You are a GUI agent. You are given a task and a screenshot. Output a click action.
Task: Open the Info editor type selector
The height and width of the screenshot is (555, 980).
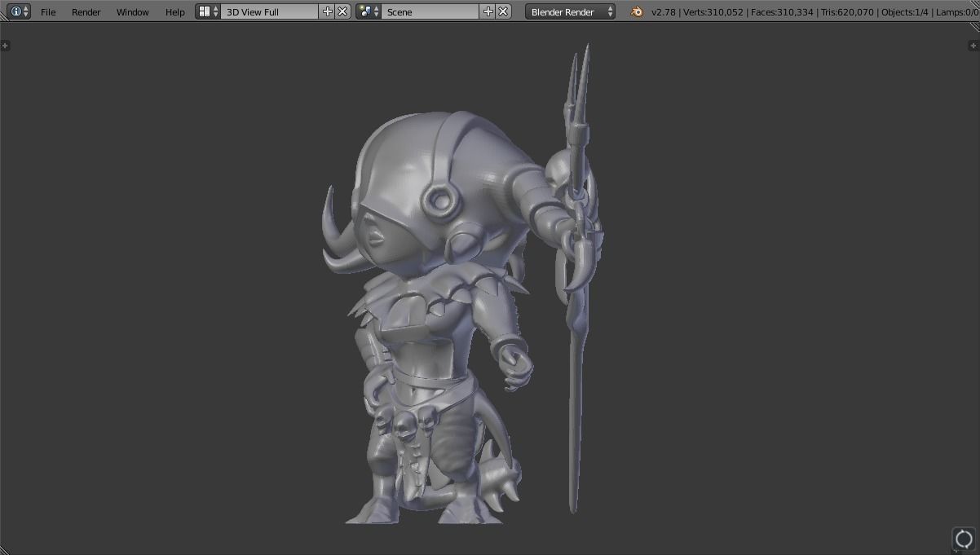click(19, 11)
